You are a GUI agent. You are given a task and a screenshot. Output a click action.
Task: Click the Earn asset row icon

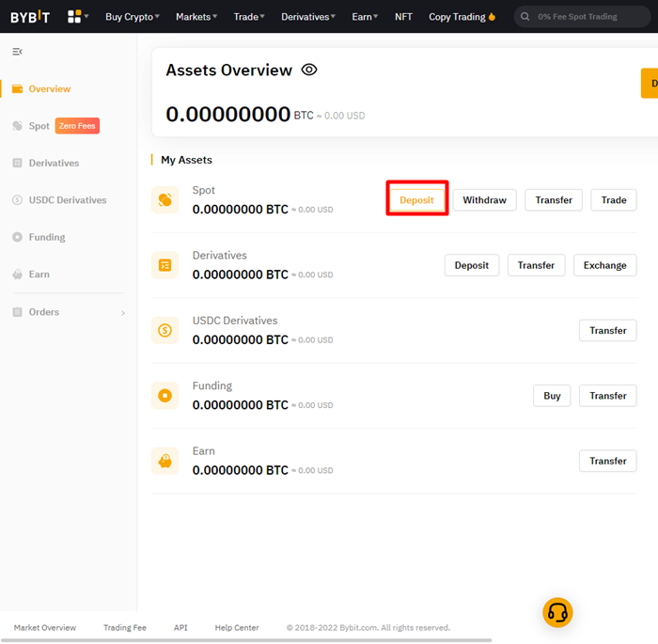164,461
